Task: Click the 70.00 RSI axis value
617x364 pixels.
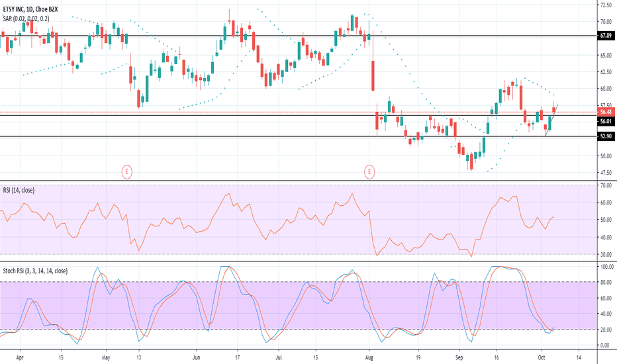Action: [606, 185]
